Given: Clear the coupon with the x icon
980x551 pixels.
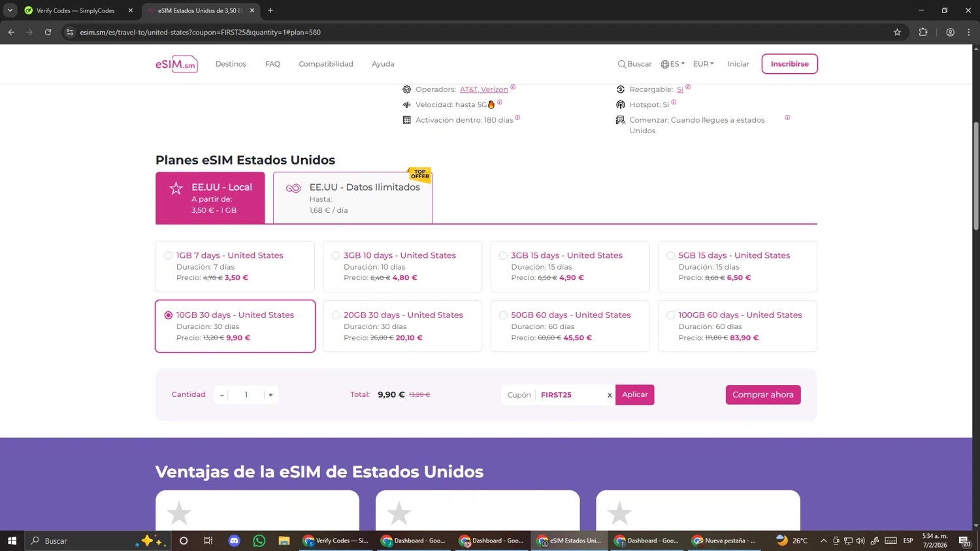Looking at the screenshot, I should click(610, 395).
